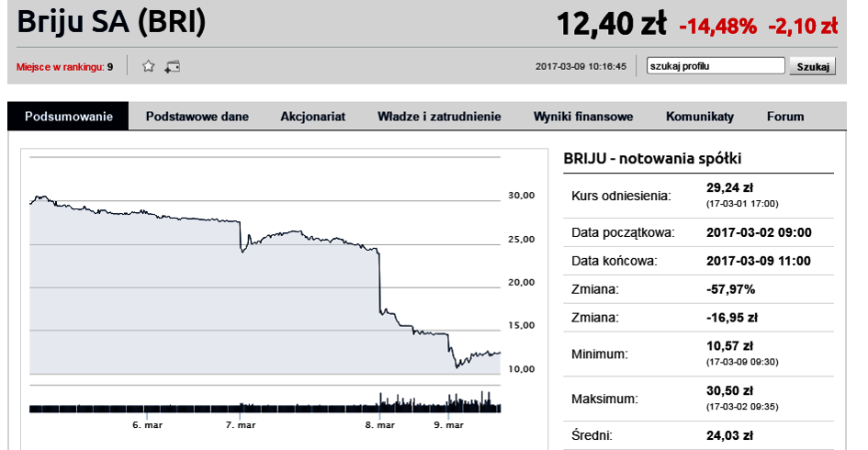Focus the szukaj profilu search field

pos(716,66)
